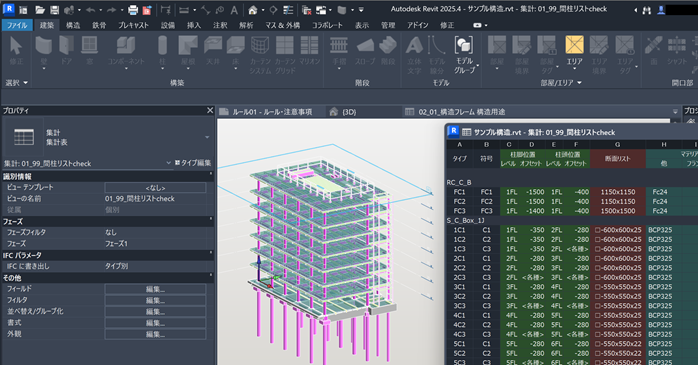The image size is (698, 365).
Task: Click the Switch Windows icon
Action: (321, 10)
